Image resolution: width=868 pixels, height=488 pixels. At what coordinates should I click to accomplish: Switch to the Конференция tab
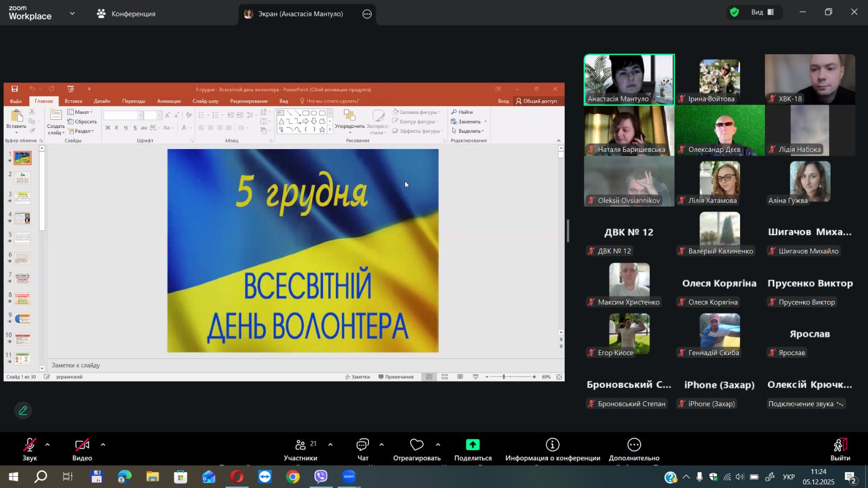126,14
